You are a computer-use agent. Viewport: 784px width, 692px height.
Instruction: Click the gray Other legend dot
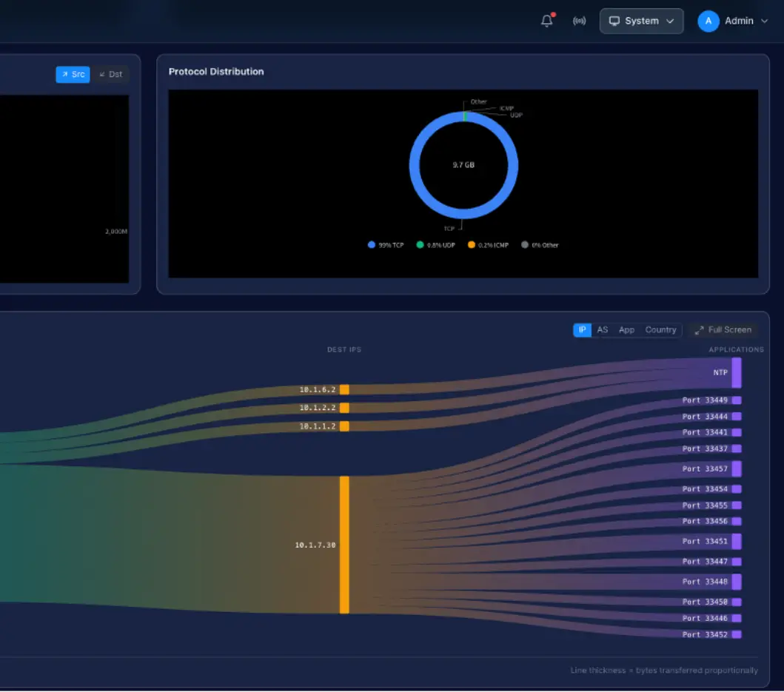coord(524,245)
